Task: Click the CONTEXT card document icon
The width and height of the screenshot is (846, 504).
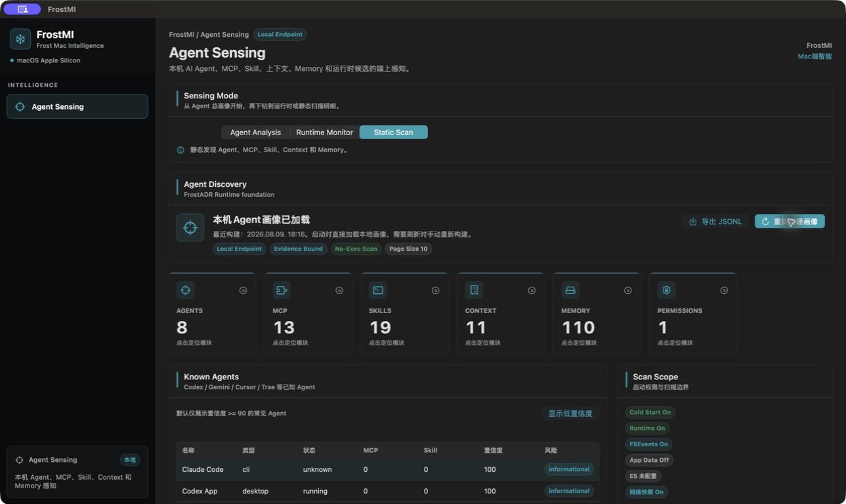Action: click(x=474, y=290)
